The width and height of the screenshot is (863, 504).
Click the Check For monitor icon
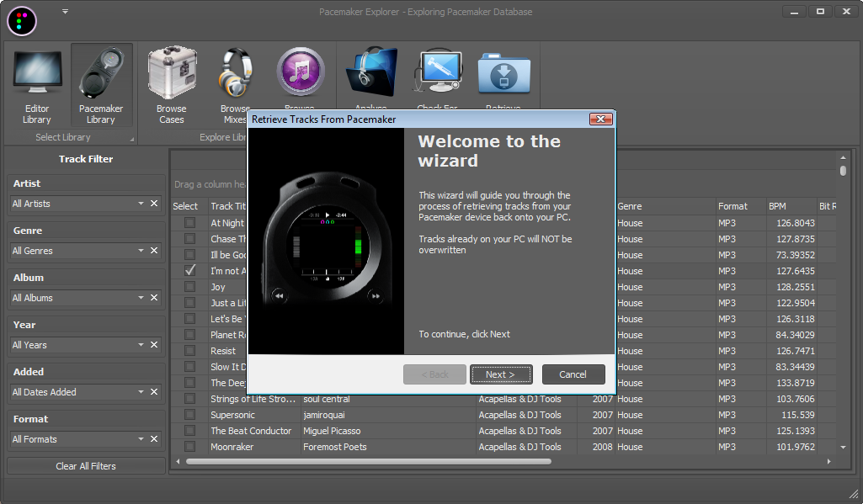(437, 73)
